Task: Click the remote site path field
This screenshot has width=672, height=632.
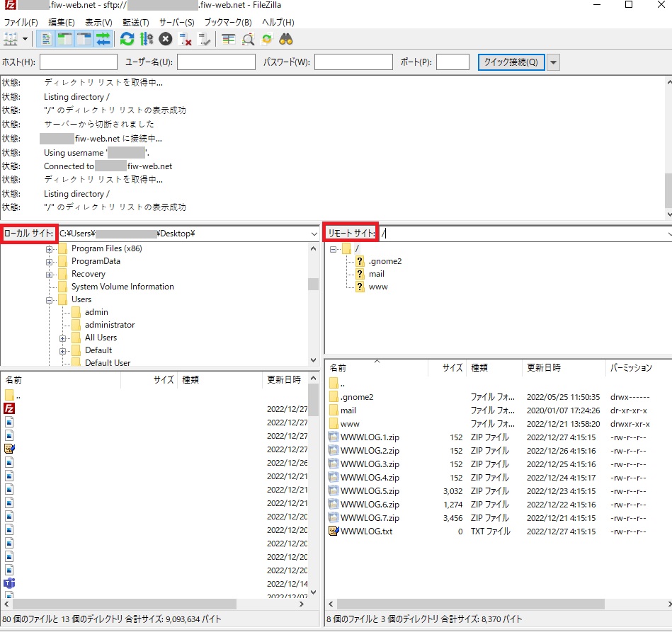Action: (x=524, y=234)
